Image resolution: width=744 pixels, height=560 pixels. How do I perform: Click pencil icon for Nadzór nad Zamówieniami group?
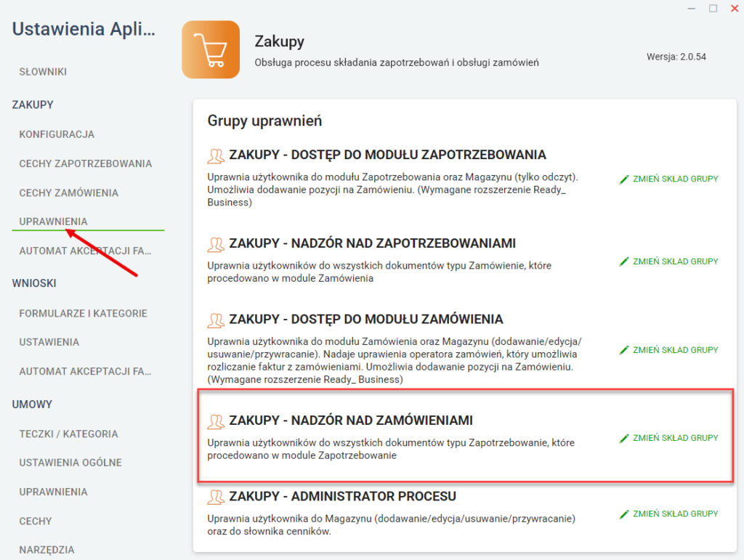click(x=624, y=438)
